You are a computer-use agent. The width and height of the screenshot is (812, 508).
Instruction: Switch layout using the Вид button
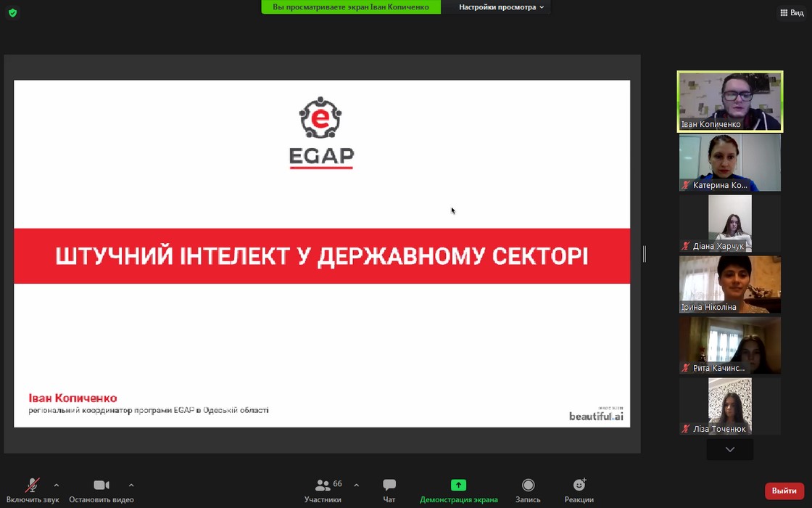792,13
